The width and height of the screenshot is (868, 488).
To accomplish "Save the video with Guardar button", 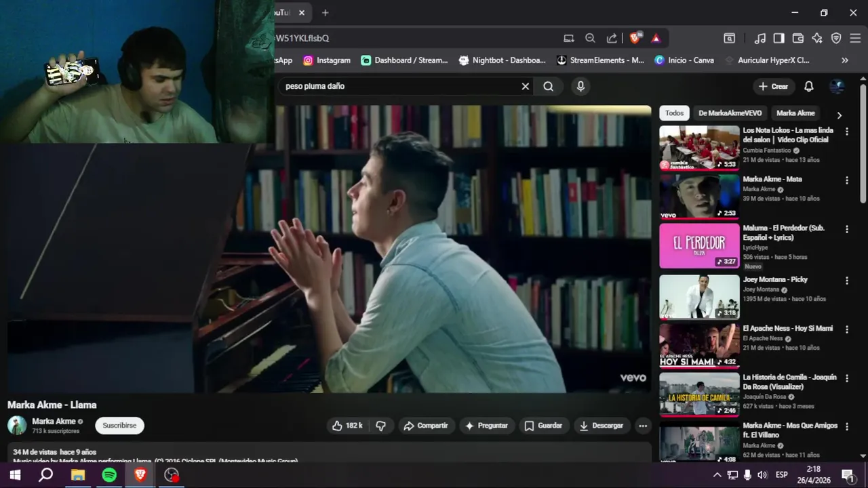I will click(543, 426).
